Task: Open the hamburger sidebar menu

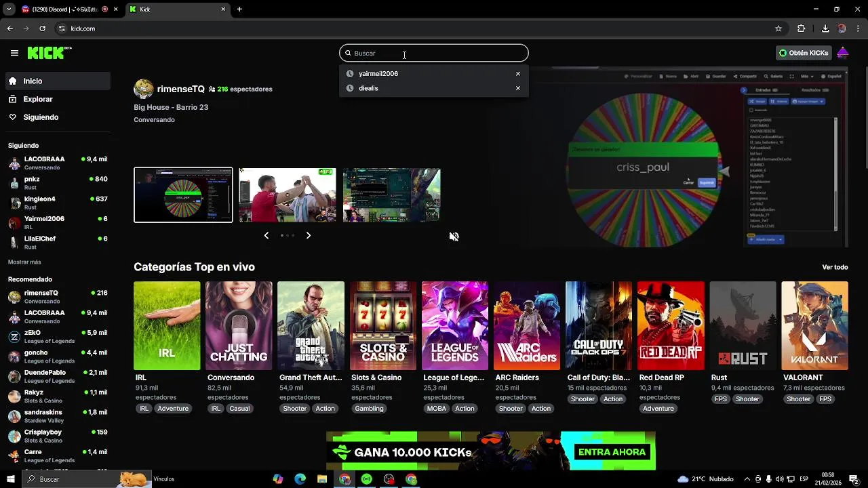Action: click(x=14, y=53)
